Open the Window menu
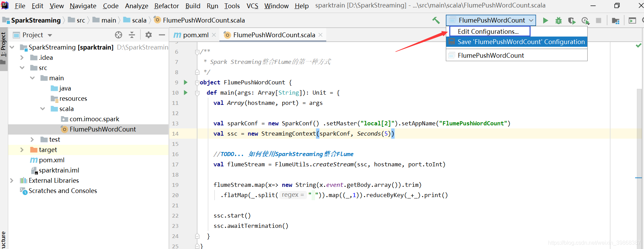This screenshot has height=249, width=644. click(x=276, y=6)
